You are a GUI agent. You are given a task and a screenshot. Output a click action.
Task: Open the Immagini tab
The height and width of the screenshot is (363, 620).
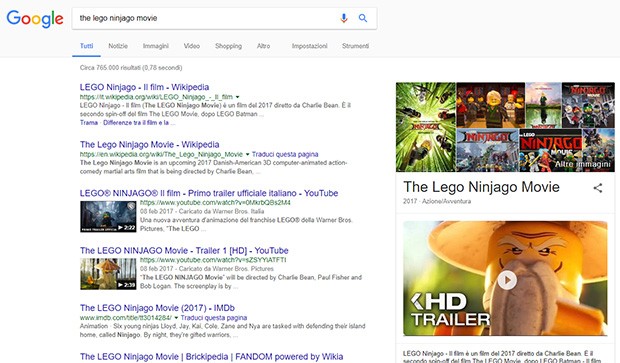tap(156, 46)
